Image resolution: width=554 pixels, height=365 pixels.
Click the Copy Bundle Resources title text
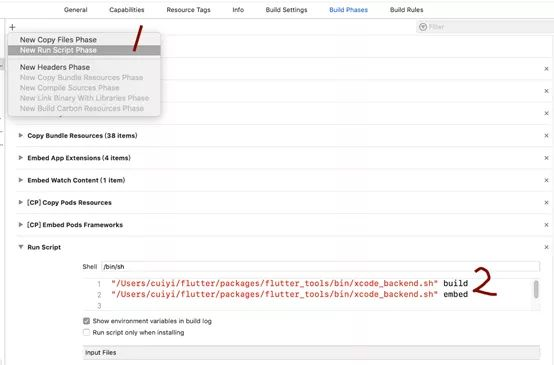82,136
